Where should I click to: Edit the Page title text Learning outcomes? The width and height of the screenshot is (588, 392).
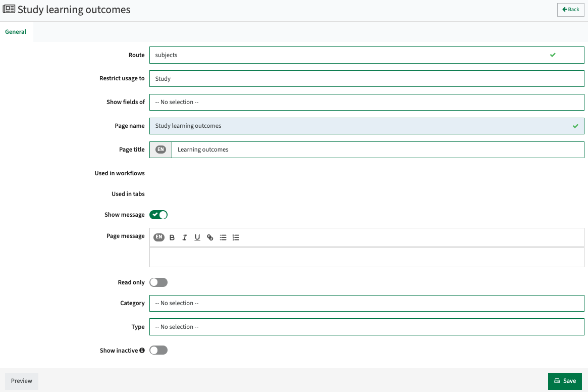point(378,150)
